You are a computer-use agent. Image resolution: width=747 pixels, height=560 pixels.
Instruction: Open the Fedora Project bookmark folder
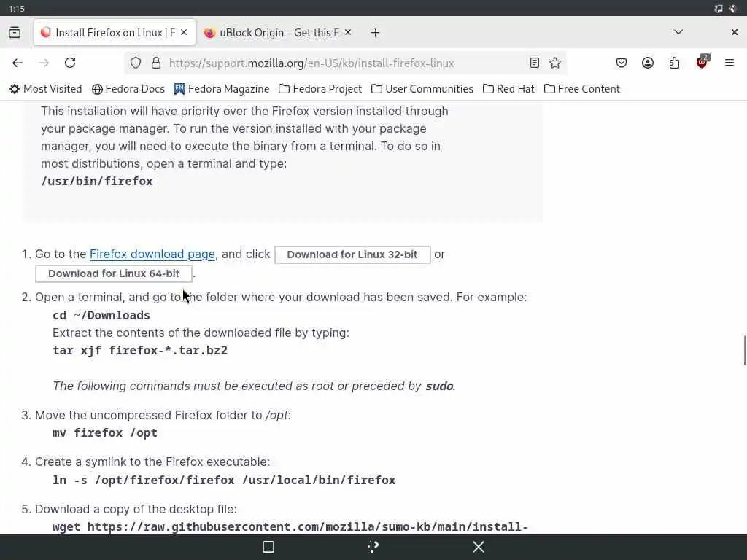[320, 89]
